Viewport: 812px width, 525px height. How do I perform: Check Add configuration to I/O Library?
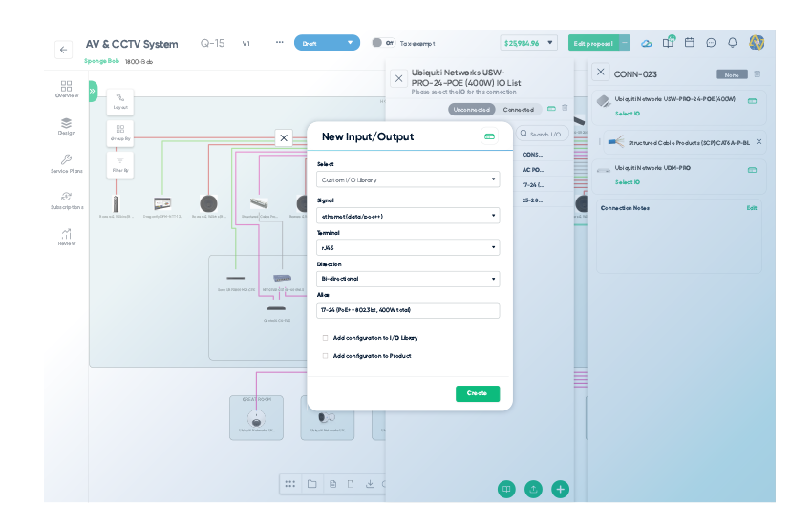(x=325, y=338)
